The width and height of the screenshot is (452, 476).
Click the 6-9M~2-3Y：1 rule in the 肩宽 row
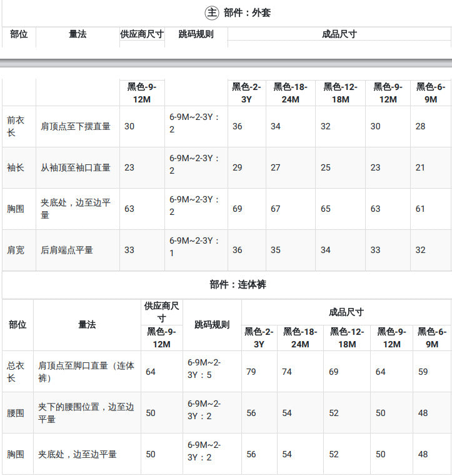(194, 247)
